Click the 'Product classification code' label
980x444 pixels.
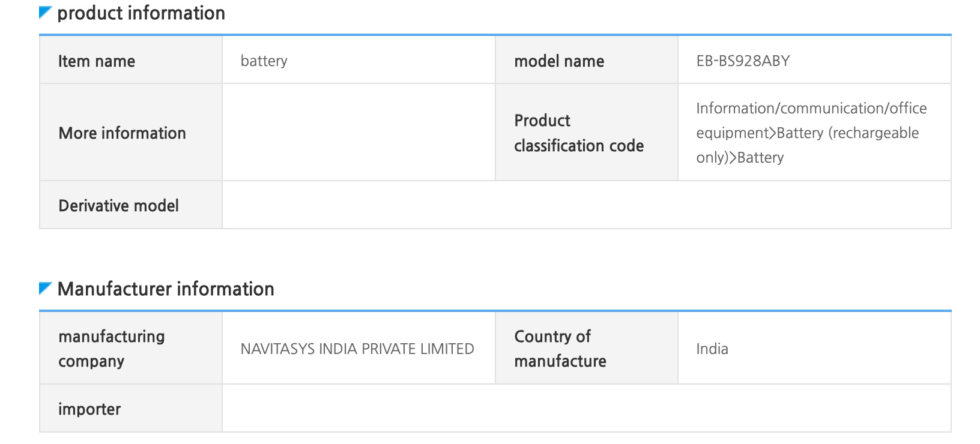[579, 133]
